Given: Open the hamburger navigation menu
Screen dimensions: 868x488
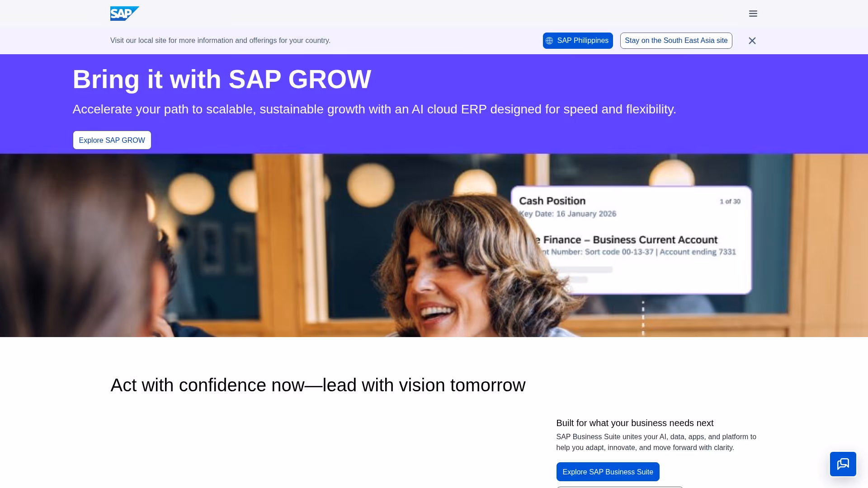Looking at the screenshot, I should [753, 14].
